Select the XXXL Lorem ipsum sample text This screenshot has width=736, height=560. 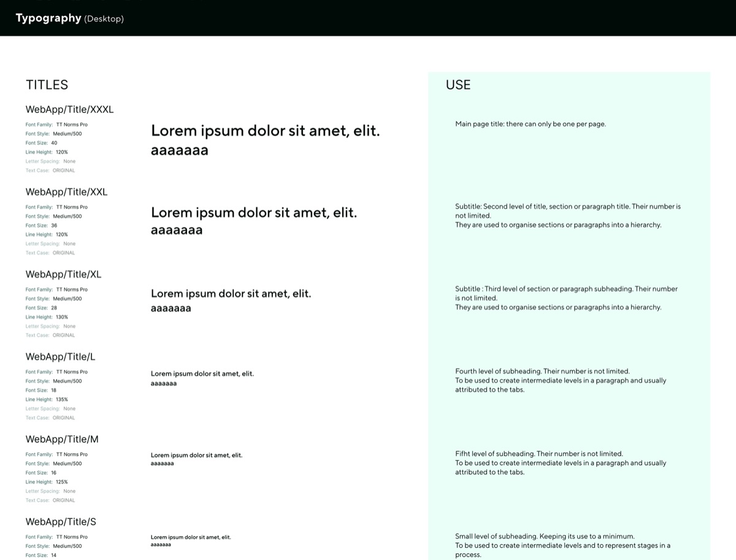coord(265,140)
